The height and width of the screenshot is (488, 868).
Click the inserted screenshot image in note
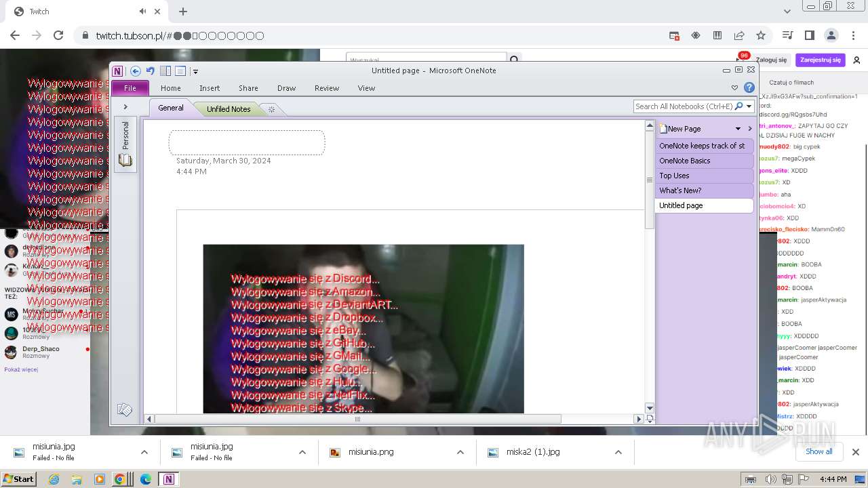click(363, 329)
